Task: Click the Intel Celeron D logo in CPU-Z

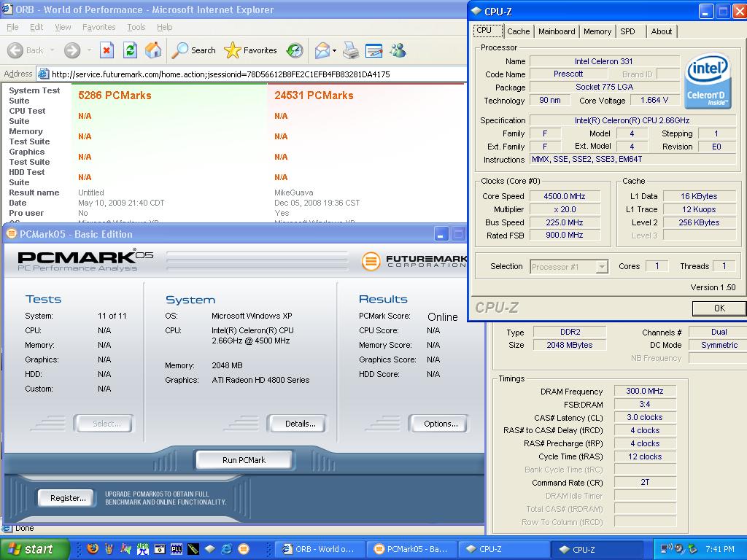Action: (x=708, y=81)
